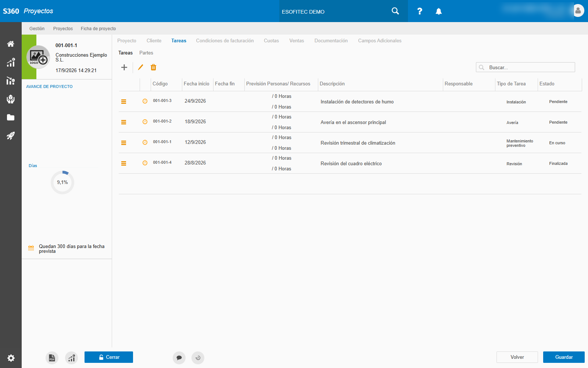
Task: Open row menu for task 001-001-1
Action: [x=124, y=143]
